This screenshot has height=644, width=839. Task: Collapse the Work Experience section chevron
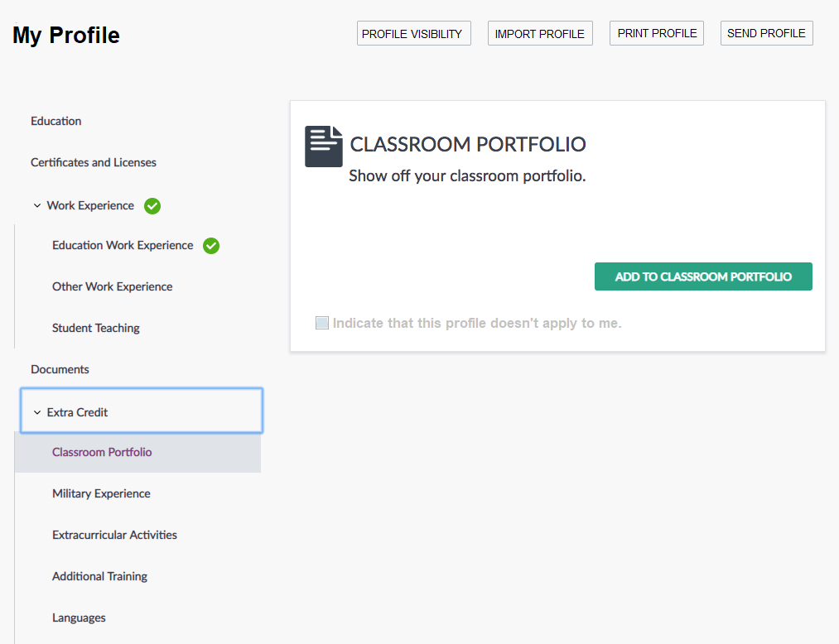pyautogui.click(x=37, y=206)
